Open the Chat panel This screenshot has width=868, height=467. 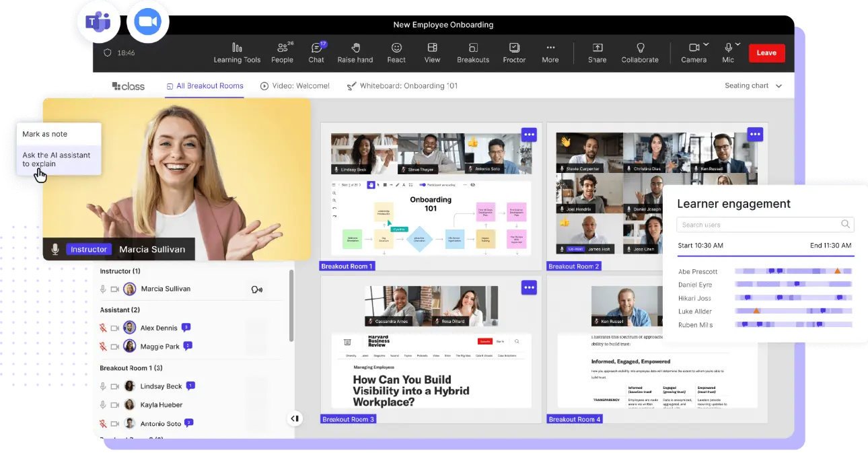[x=316, y=52]
